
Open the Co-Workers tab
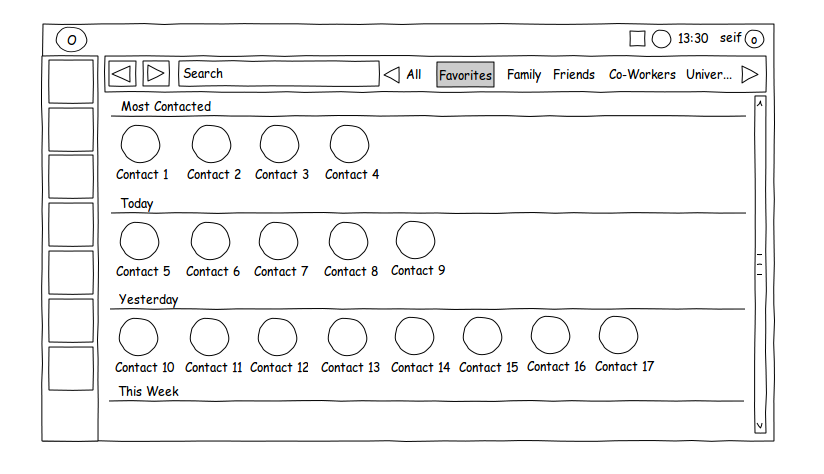pyautogui.click(x=642, y=74)
